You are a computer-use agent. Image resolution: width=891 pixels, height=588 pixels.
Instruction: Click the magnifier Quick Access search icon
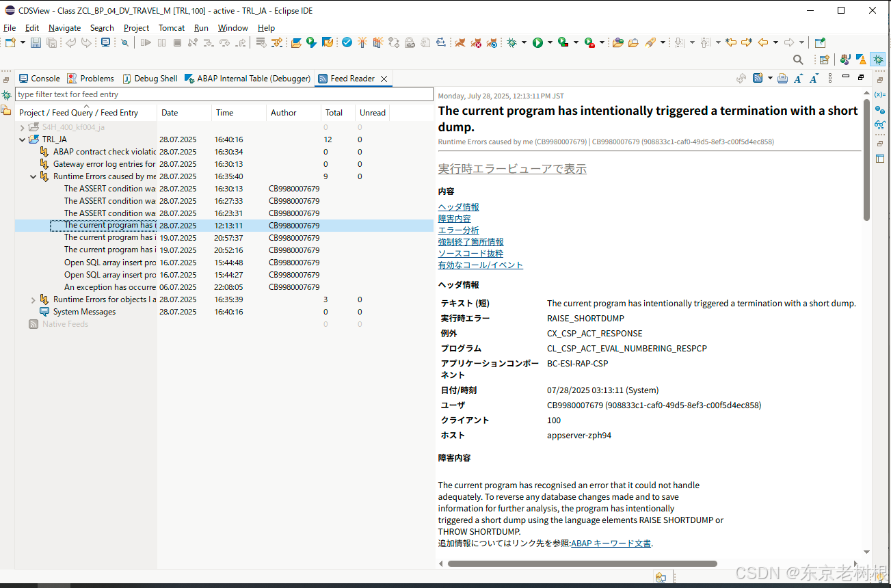(x=798, y=59)
